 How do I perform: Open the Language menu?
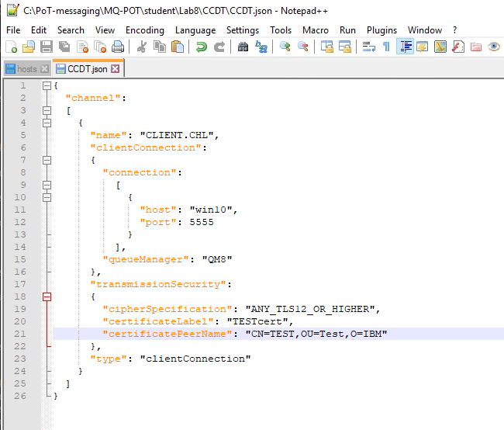[195, 30]
